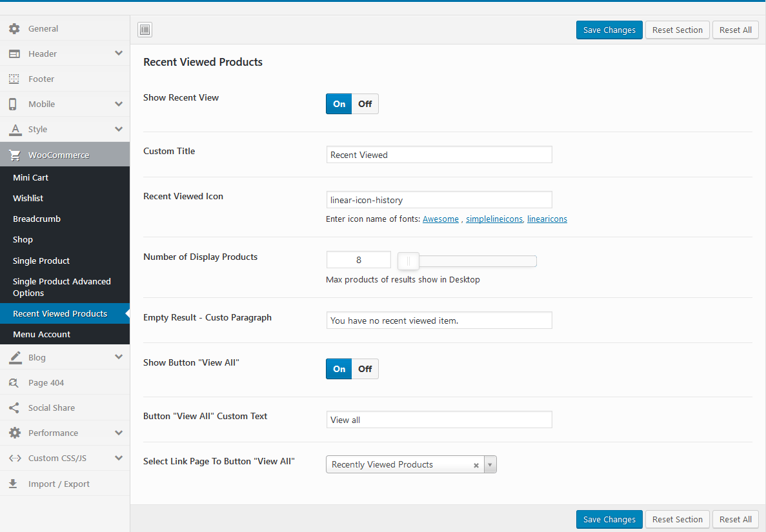Screen dimensions: 766x532
Task: Click the Recent Viewed Icon input field
Action: coord(439,200)
